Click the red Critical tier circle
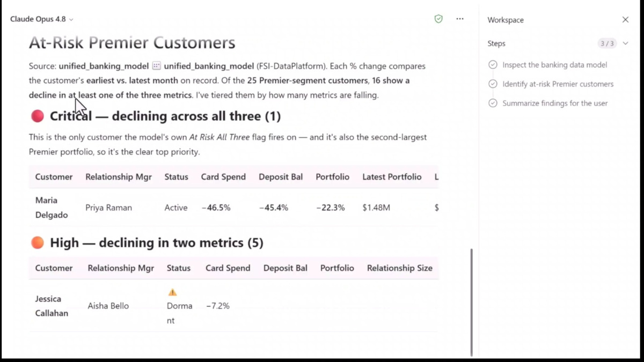This screenshot has height=362, width=644. tap(37, 116)
